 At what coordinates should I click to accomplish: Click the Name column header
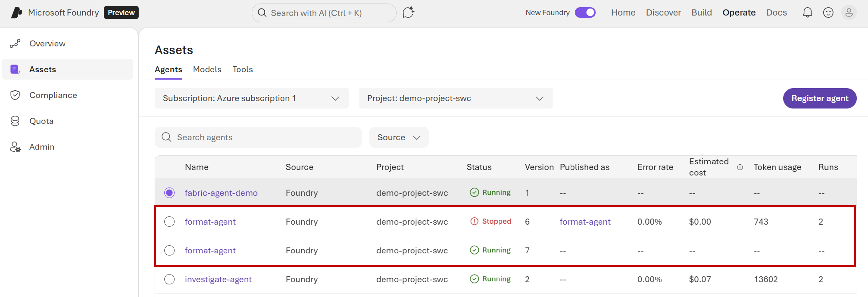(x=196, y=167)
